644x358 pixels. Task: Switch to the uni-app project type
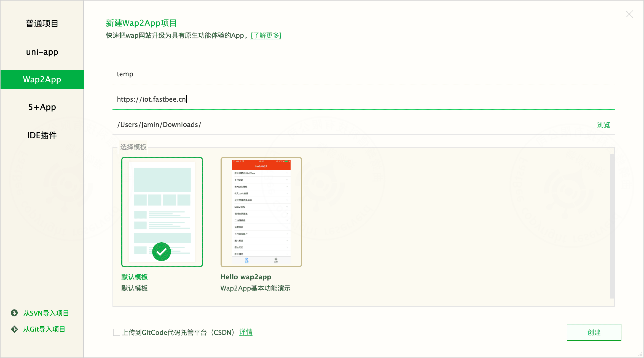42,52
